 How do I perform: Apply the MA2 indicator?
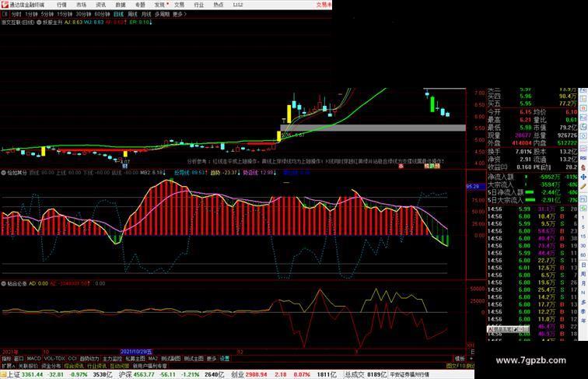pos(152,359)
